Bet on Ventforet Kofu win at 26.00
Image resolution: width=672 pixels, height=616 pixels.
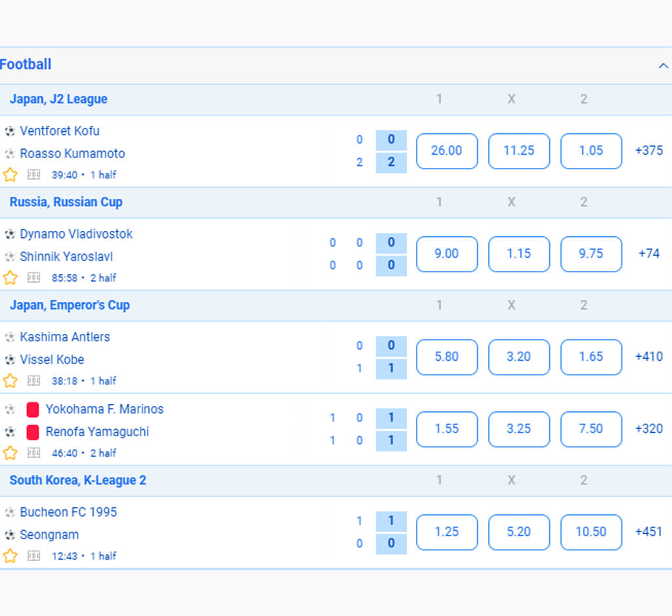pyautogui.click(x=446, y=151)
